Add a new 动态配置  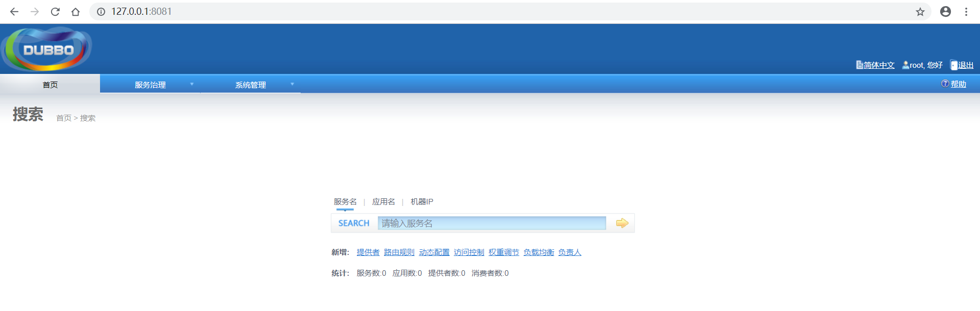click(x=434, y=252)
